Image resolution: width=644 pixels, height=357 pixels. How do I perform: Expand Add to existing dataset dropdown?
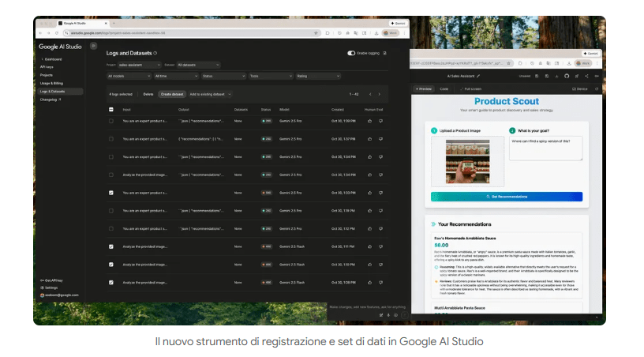tap(210, 95)
